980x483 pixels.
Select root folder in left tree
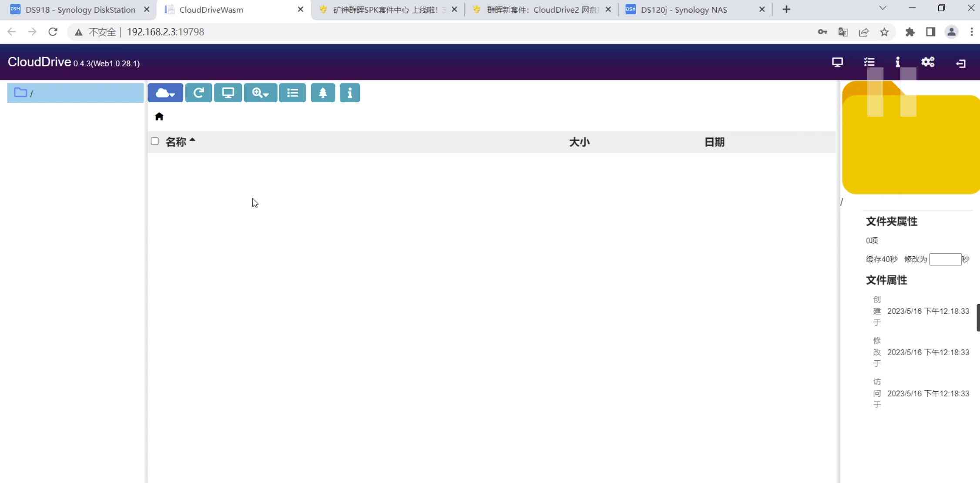(x=75, y=93)
